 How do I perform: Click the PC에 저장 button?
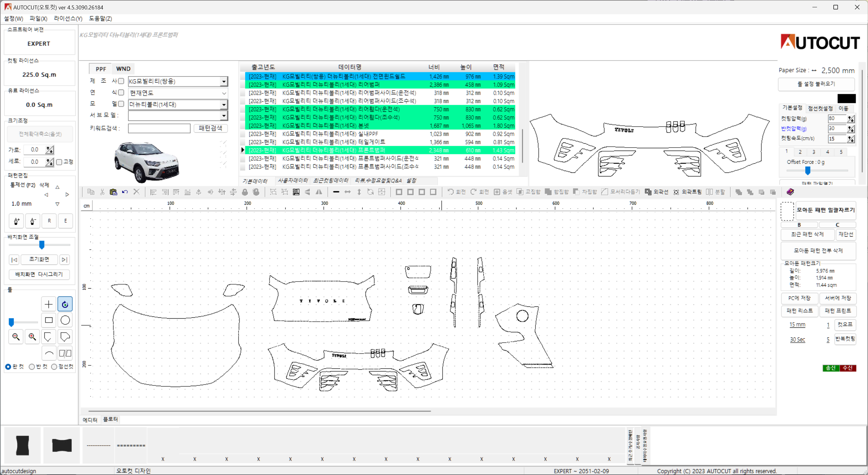coord(800,298)
